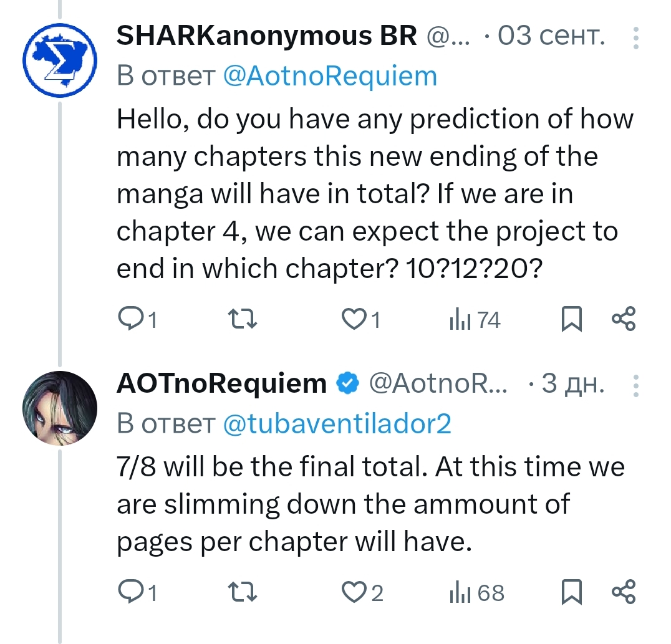Open SHARKanonymous BR profile avatar
The height and width of the screenshot is (644, 671).
tap(60, 60)
